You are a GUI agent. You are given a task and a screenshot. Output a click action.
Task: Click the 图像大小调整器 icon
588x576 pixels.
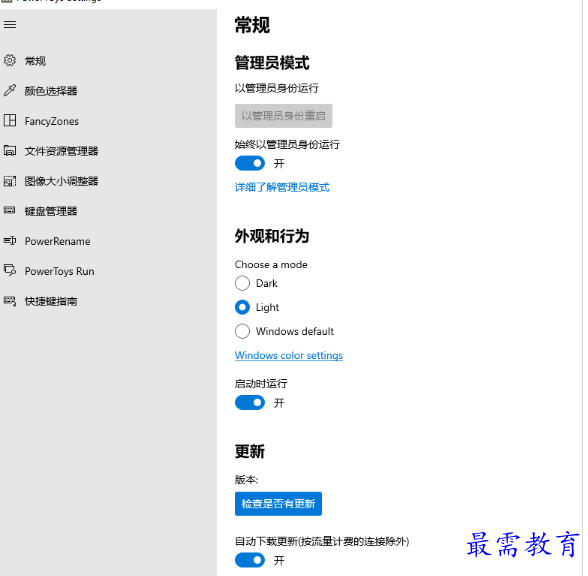[10, 181]
